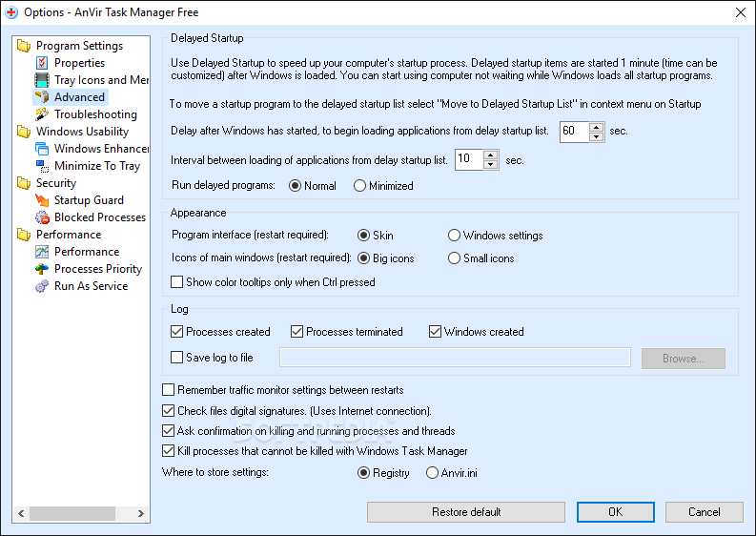Open Blocked Processes page
Screen dimensions: 756x536
pyautogui.click(x=100, y=217)
